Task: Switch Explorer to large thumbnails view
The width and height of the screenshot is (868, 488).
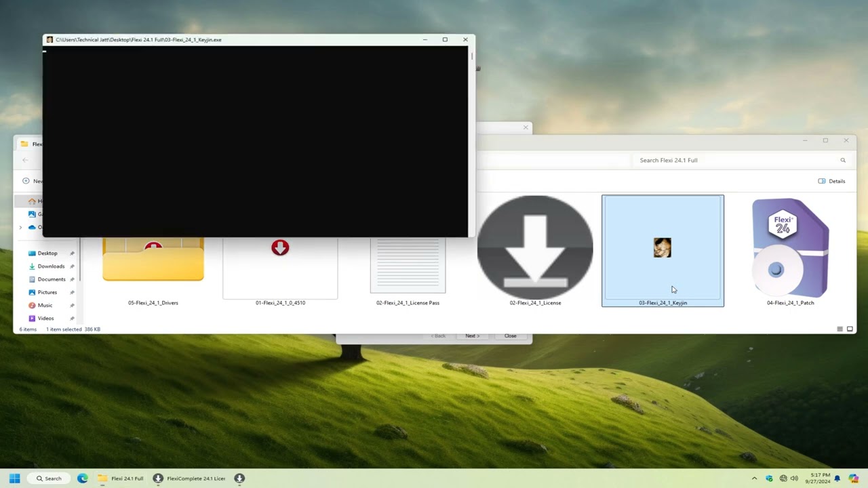Action: pos(850,329)
